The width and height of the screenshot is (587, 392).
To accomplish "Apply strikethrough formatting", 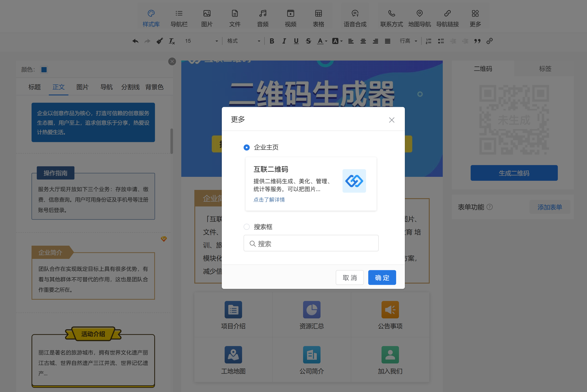I will click(x=308, y=41).
